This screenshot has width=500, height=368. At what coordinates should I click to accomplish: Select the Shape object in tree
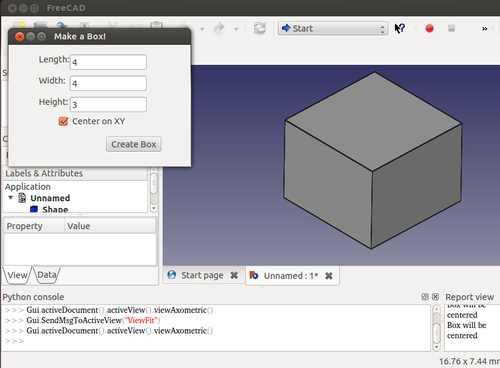pyautogui.click(x=55, y=209)
